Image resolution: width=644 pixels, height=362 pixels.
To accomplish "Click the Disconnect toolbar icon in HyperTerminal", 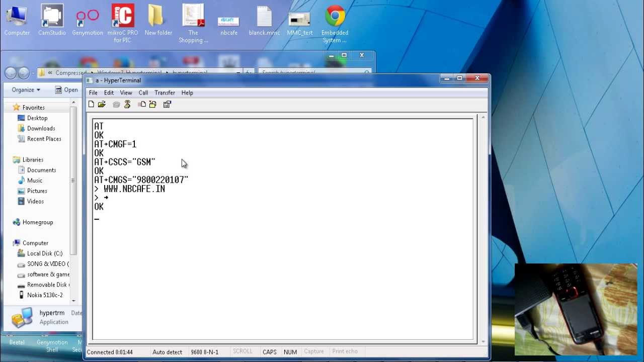I will (127, 104).
